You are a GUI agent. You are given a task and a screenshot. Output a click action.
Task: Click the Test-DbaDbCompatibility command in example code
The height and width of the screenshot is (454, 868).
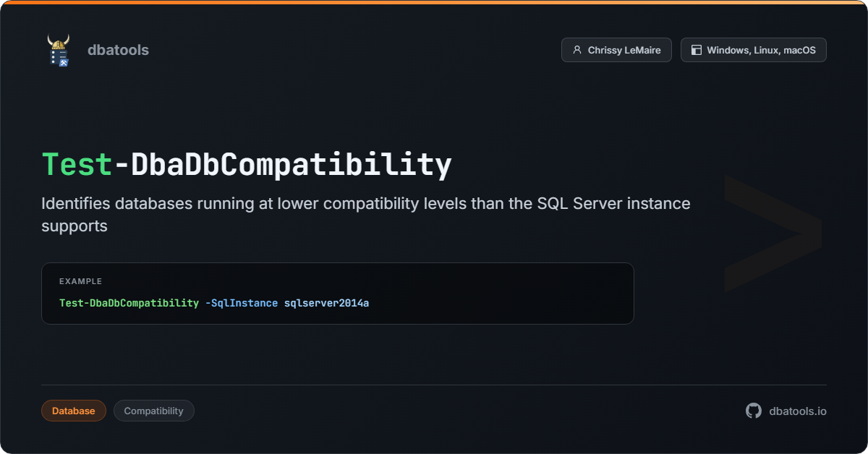[129, 303]
